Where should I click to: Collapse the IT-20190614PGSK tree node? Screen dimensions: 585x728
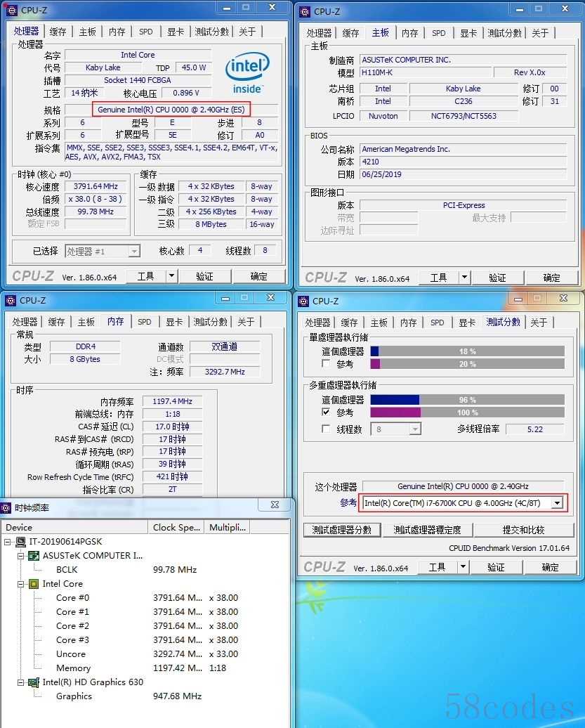(8, 541)
